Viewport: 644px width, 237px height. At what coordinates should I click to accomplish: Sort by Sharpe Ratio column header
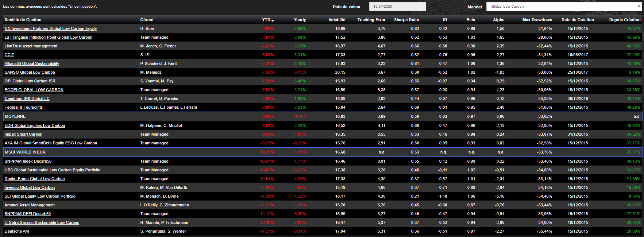click(406, 20)
